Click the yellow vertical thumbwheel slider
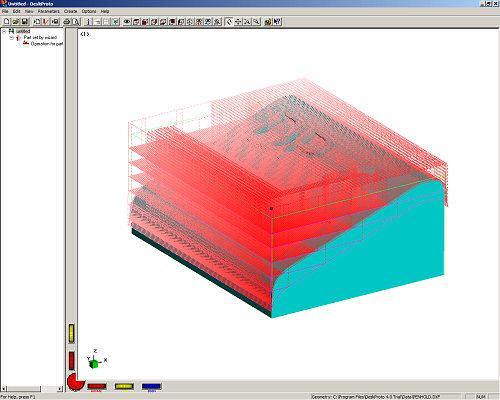Image resolution: width=500 pixels, height=400 pixels. coord(71,333)
